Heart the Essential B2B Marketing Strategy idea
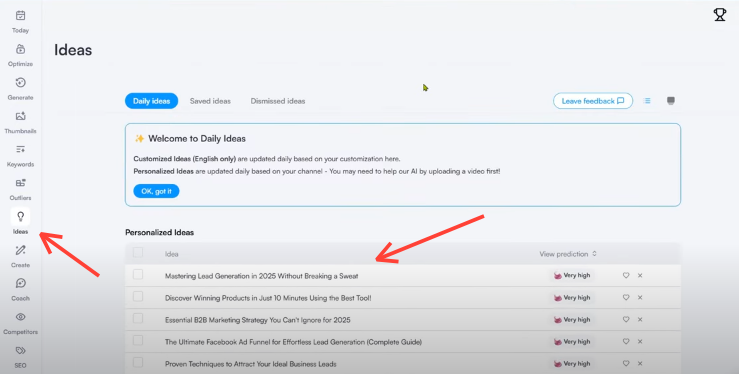Viewport: 739px width, 374px height. pos(626,319)
